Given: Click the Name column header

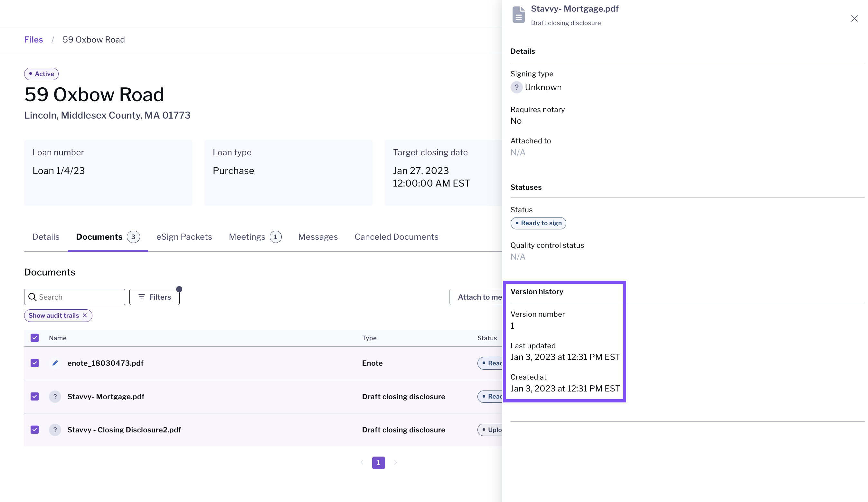Looking at the screenshot, I should pos(58,338).
